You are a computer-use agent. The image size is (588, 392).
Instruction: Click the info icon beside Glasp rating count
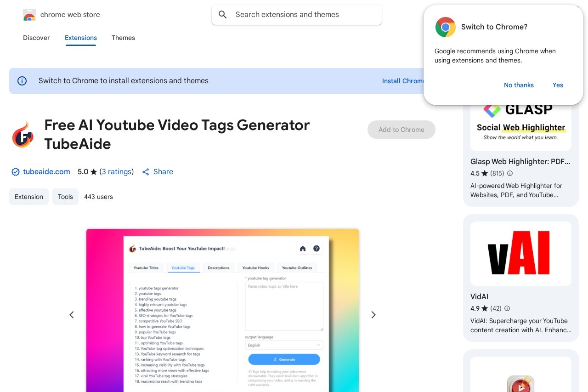(509, 173)
